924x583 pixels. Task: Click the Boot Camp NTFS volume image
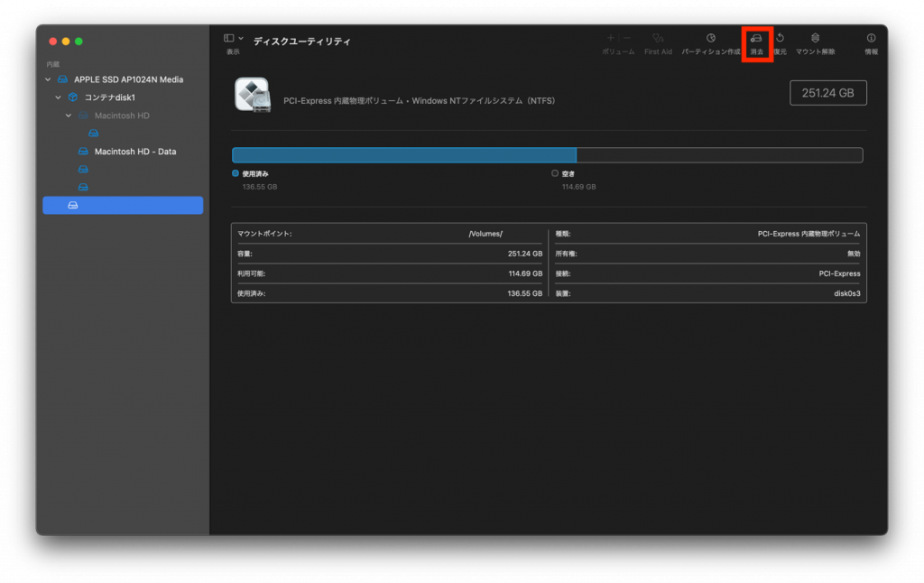coord(253,95)
